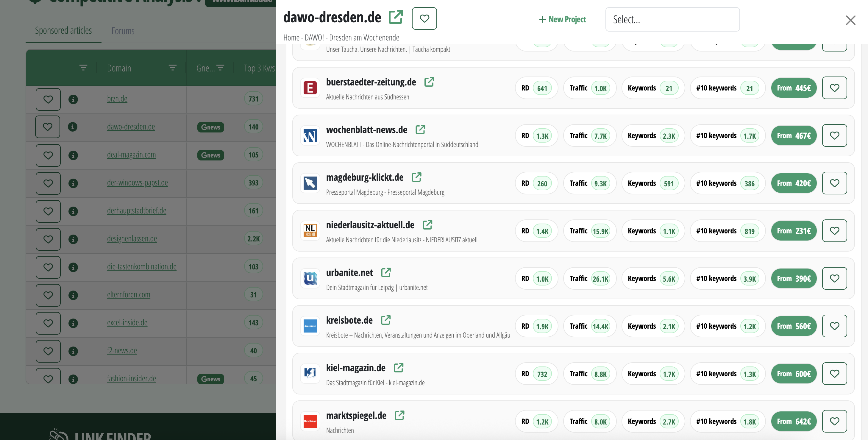Show info icon for designenlassen.de row

tap(73, 239)
